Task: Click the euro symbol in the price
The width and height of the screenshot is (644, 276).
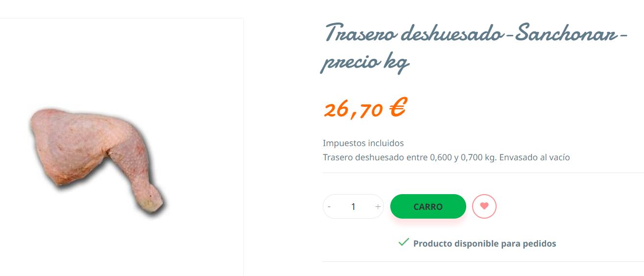Action: click(397, 108)
